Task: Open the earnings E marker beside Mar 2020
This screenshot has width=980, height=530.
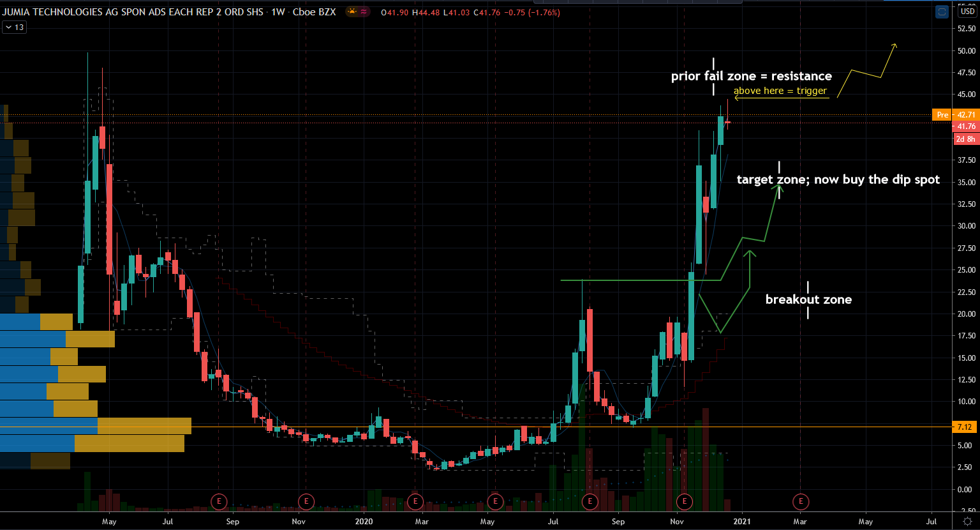Action: 415,501
